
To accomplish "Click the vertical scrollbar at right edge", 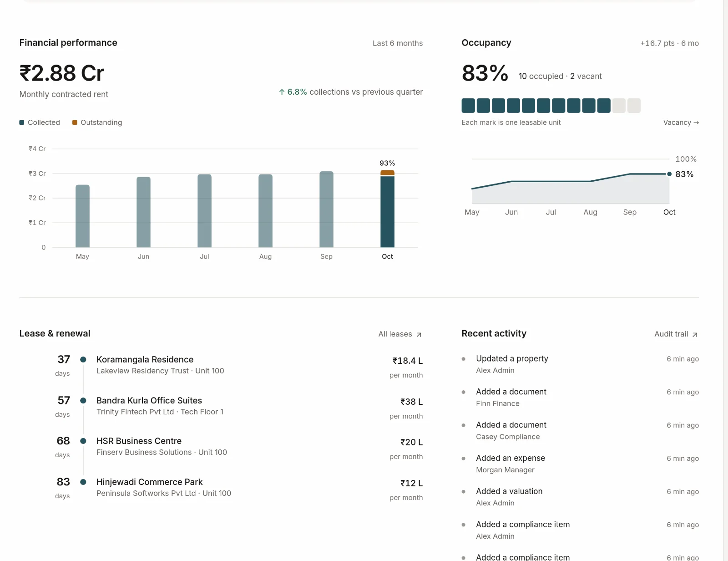I will click(725, 280).
